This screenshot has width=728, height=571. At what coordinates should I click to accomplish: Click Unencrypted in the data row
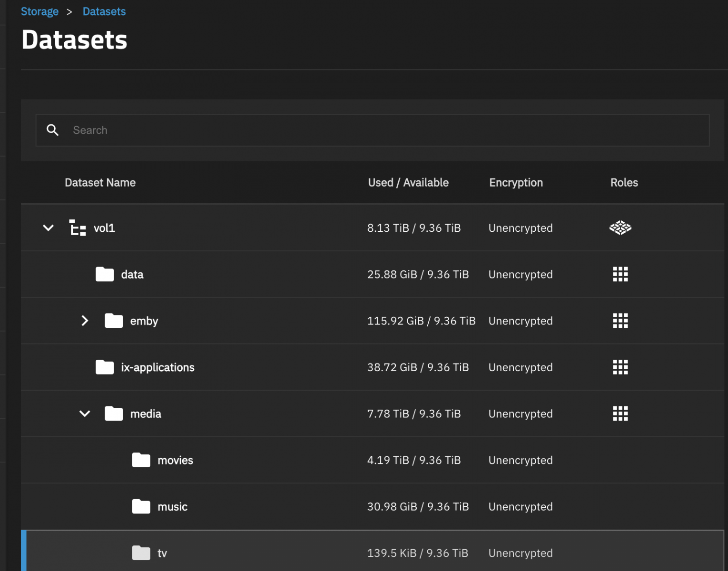tap(521, 275)
